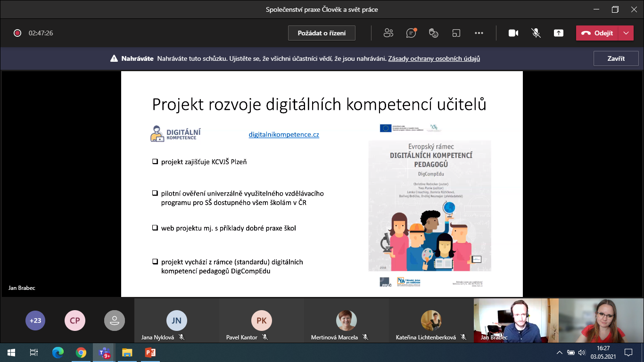Open the meeting chat icon
The image size is (644, 362).
click(x=411, y=33)
